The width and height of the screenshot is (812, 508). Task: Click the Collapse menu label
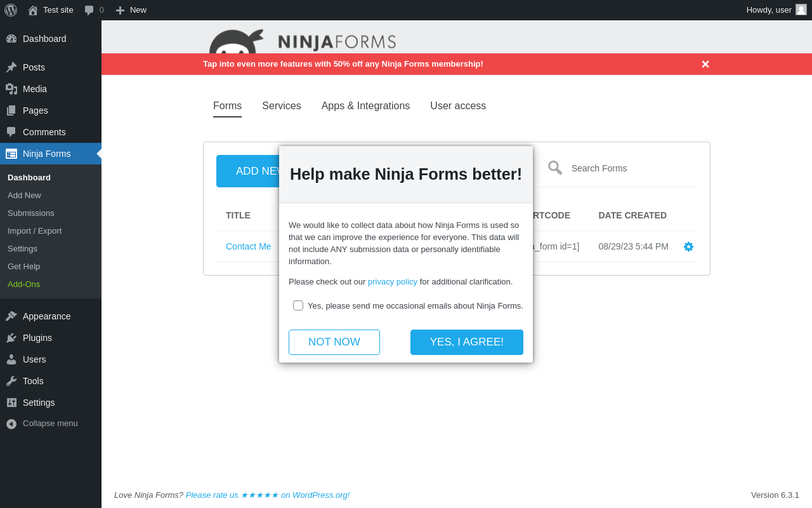[50, 424]
